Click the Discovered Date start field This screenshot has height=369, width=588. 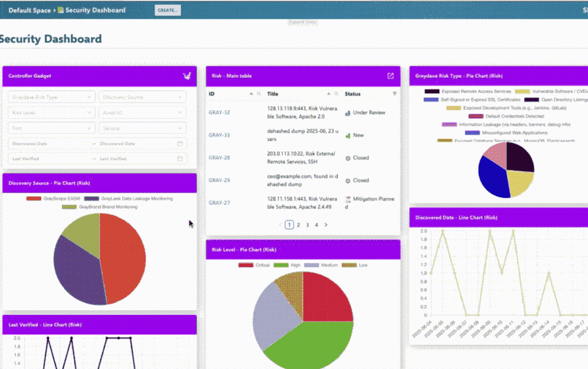coord(50,144)
